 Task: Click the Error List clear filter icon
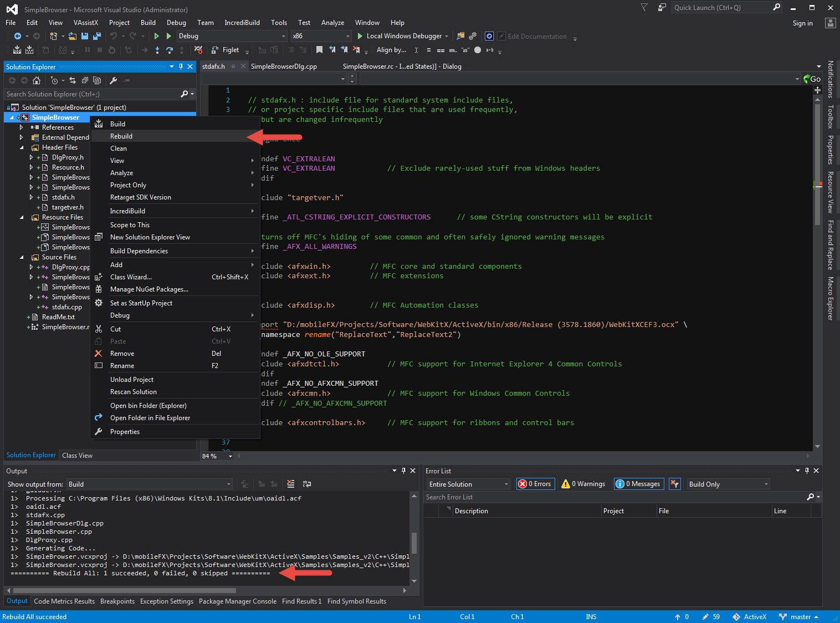(x=675, y=484)
